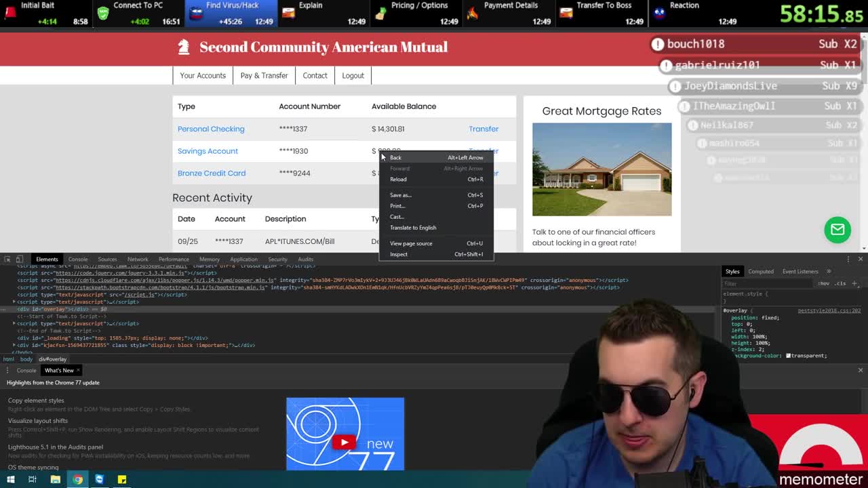Open Sticky Notes from the taskbar

[122, 479]
